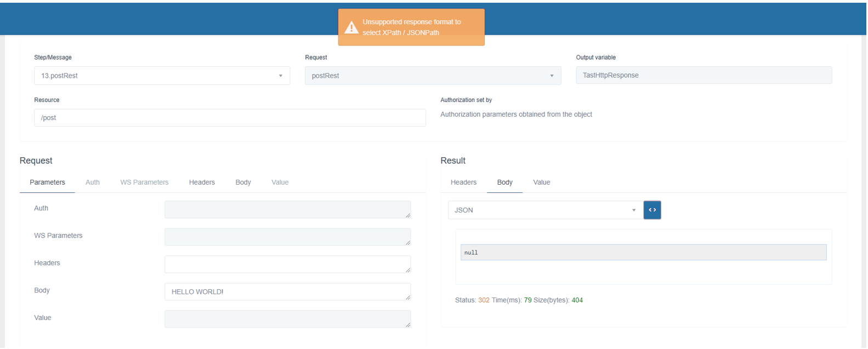Click the Resource field containing /post

coord(230,118)
